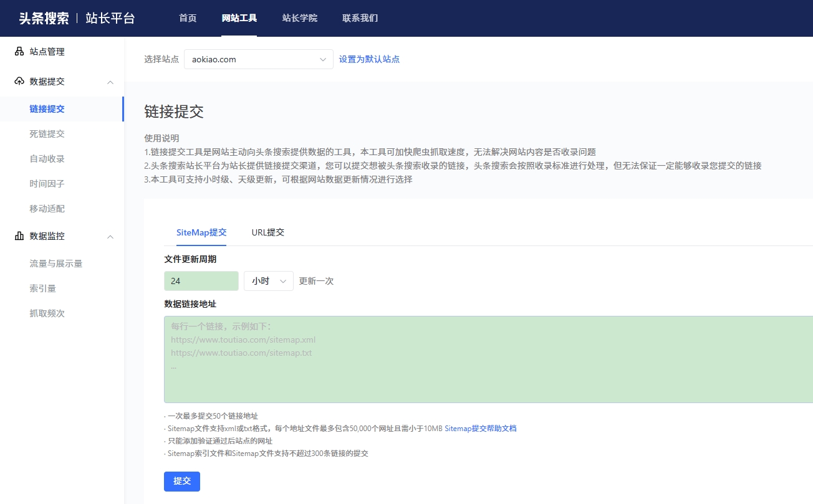Image resolution: width=813 pixels, height=504 pixels.
Task: Open 死链提交 in the sidebar
Action: 47,134
